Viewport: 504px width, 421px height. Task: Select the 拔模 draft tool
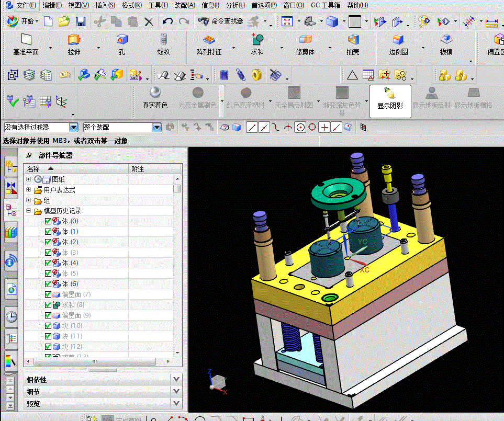(x=446, y=44)
